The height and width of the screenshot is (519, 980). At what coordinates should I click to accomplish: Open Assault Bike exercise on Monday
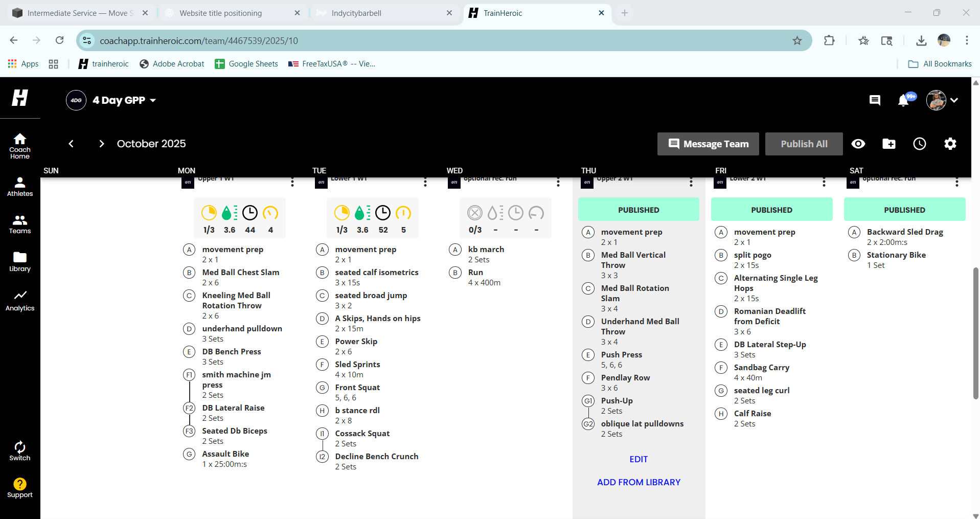tap(225, 454)
